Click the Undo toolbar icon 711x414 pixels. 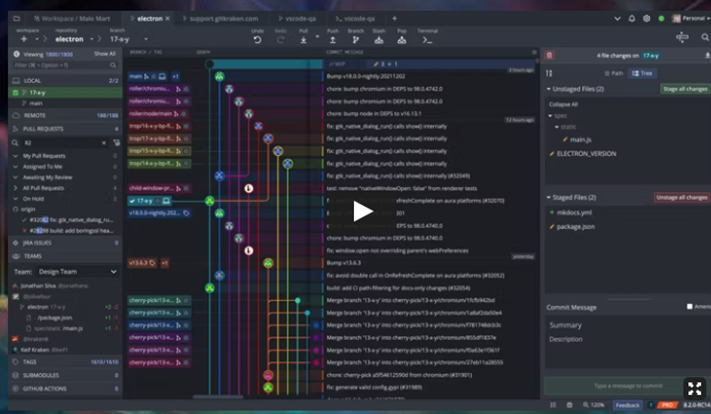pyautogui.click(x=257, y=40)
